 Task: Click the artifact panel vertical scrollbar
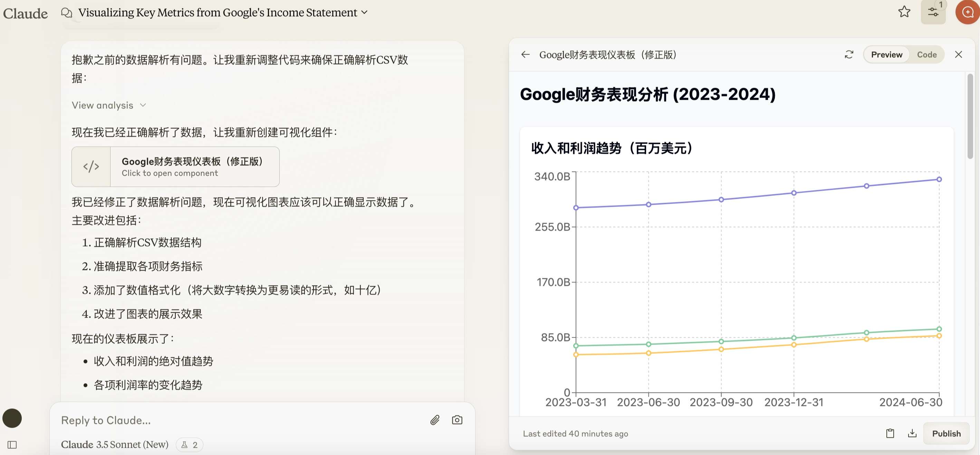click(x=970, y=116)
